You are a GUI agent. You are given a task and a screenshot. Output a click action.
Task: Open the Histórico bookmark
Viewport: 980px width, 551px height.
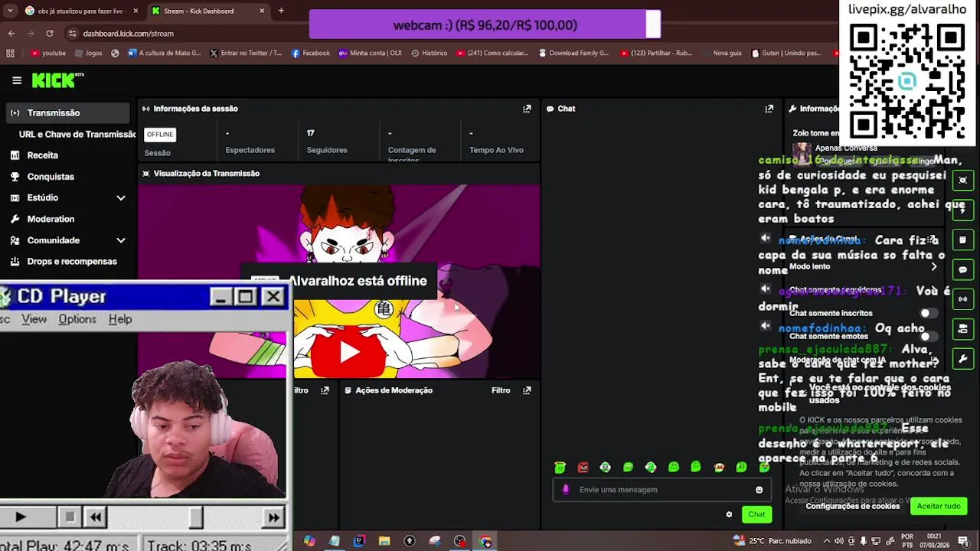pos(429,53)
